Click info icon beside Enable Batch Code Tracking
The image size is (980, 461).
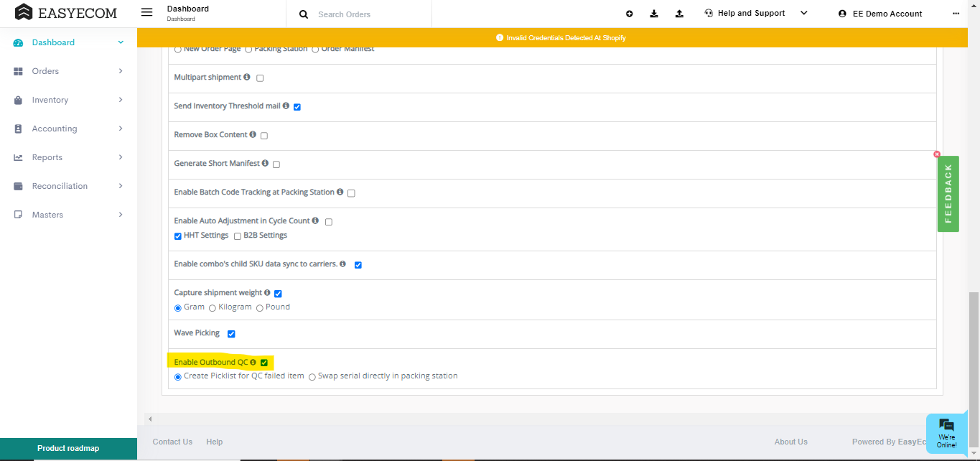point(340,192)
